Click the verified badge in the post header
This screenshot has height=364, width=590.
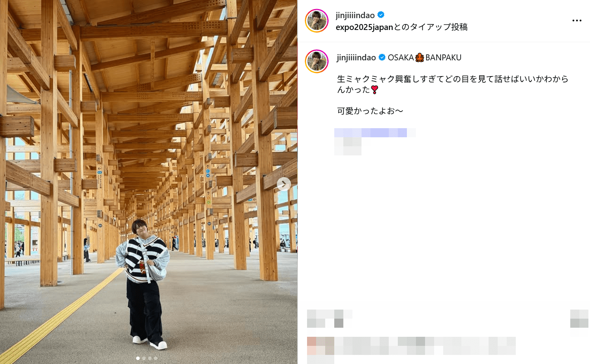[x=381, y=15]
